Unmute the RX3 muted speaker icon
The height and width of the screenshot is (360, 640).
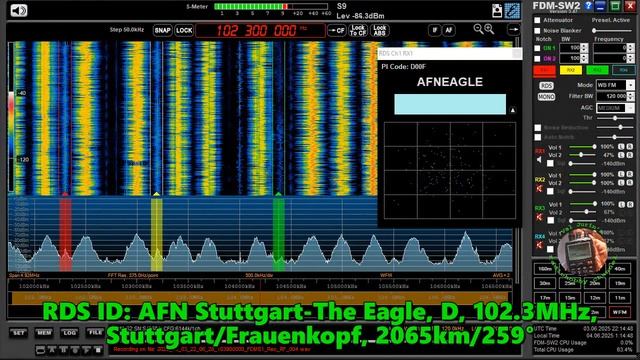(539, 217)
